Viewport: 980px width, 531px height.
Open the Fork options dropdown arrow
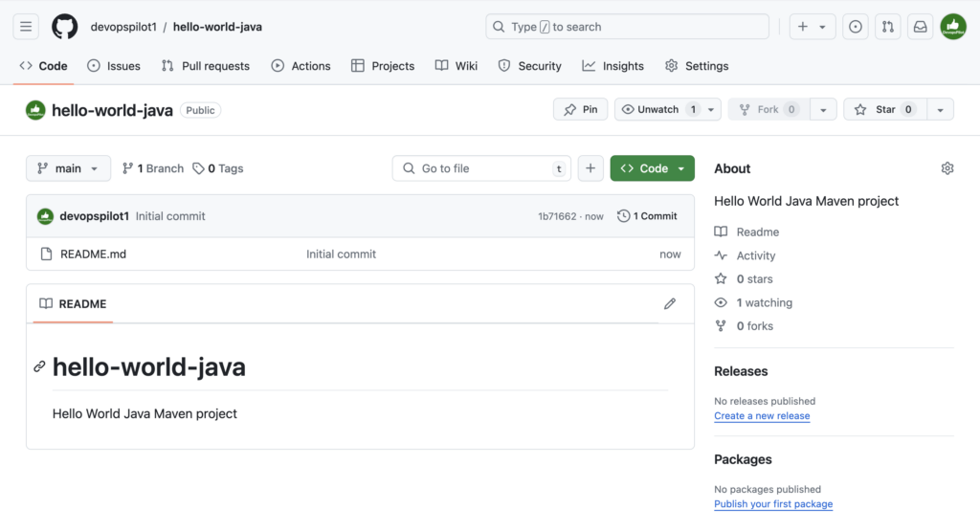[823, 109]
